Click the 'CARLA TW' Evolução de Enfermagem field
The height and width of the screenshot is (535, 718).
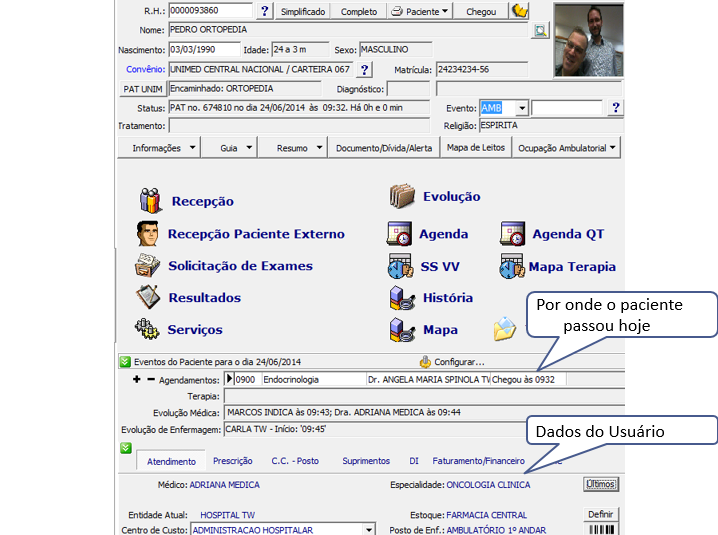(x=375, y=429)
